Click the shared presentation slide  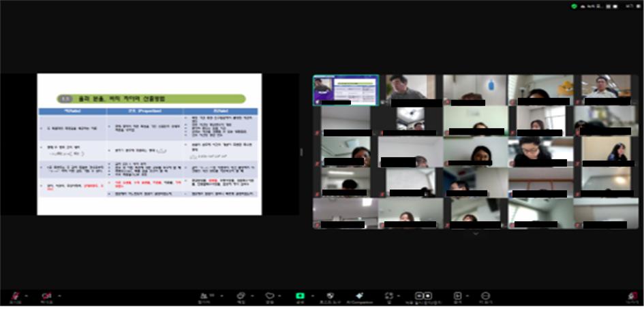point(149,144)
